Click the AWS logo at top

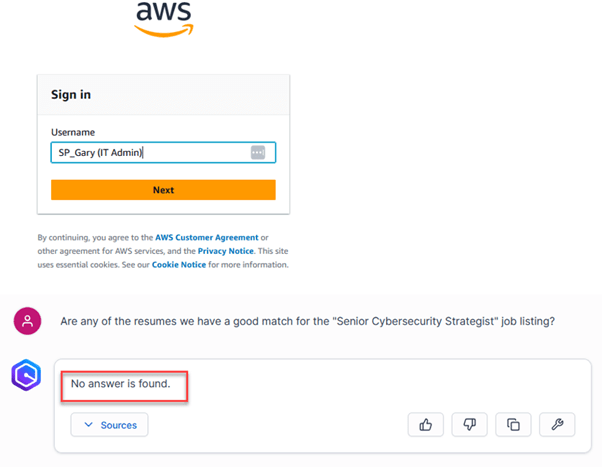point(163,20)
